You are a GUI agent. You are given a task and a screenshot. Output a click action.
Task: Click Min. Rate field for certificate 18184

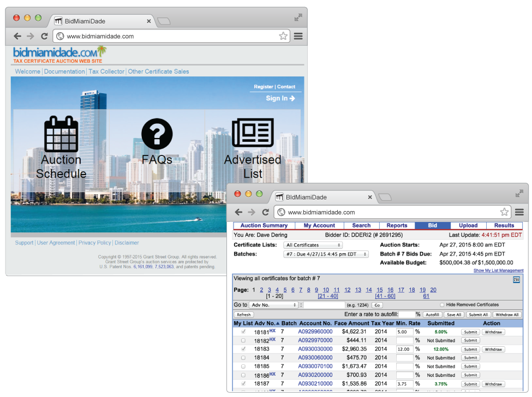pyautogui.click(x=405, y=358)
